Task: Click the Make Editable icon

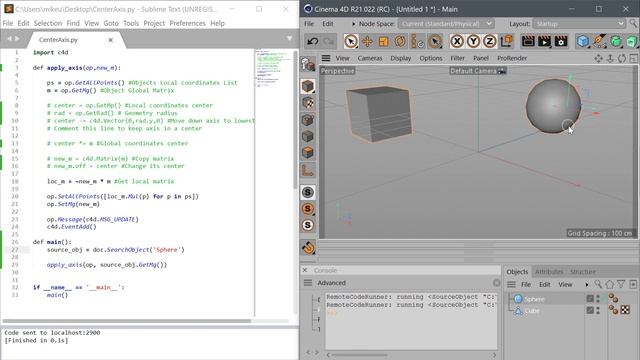Action: point(308,64)
